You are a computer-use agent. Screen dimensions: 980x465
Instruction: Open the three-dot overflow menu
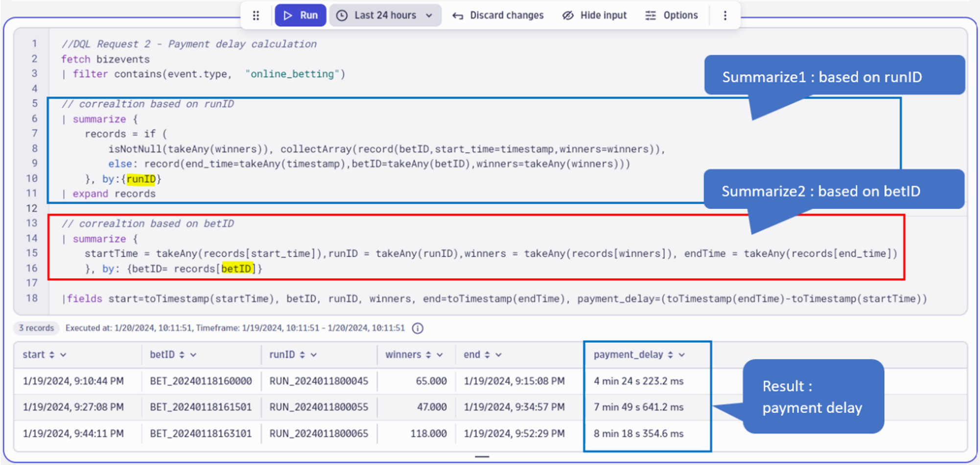click(725, 15)
